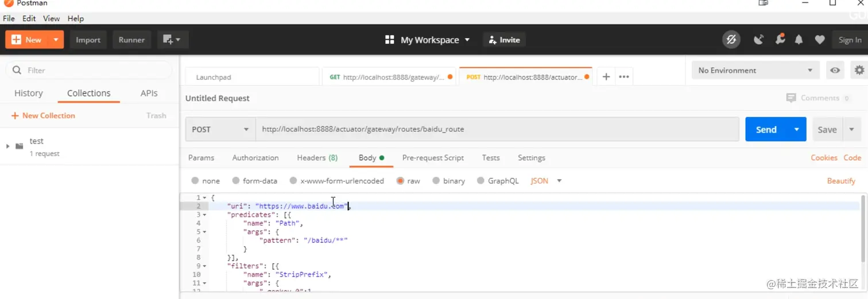This screenshot has height=299, width=868.
Task: Open notifications bell icon
Action: (799, 40)
